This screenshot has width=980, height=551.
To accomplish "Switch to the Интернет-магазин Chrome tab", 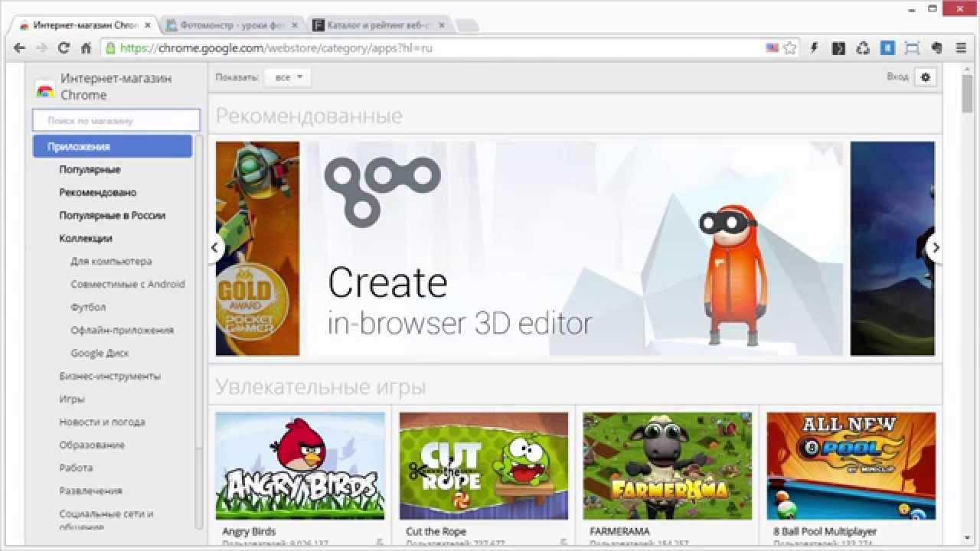I will (86, 25).
